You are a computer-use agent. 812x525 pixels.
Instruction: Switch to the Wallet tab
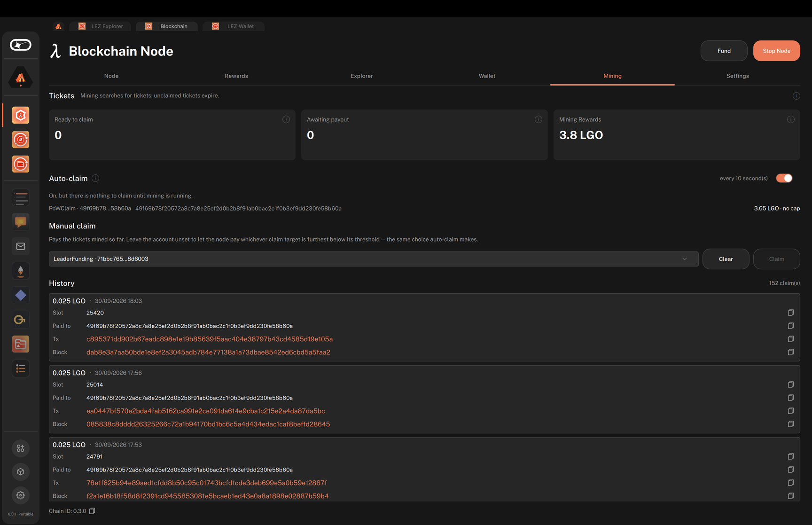[487, 76]
